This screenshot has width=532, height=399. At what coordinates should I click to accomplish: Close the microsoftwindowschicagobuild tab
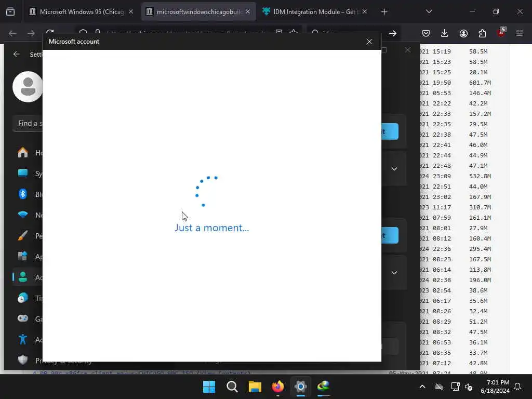click(x=248, y=12)
